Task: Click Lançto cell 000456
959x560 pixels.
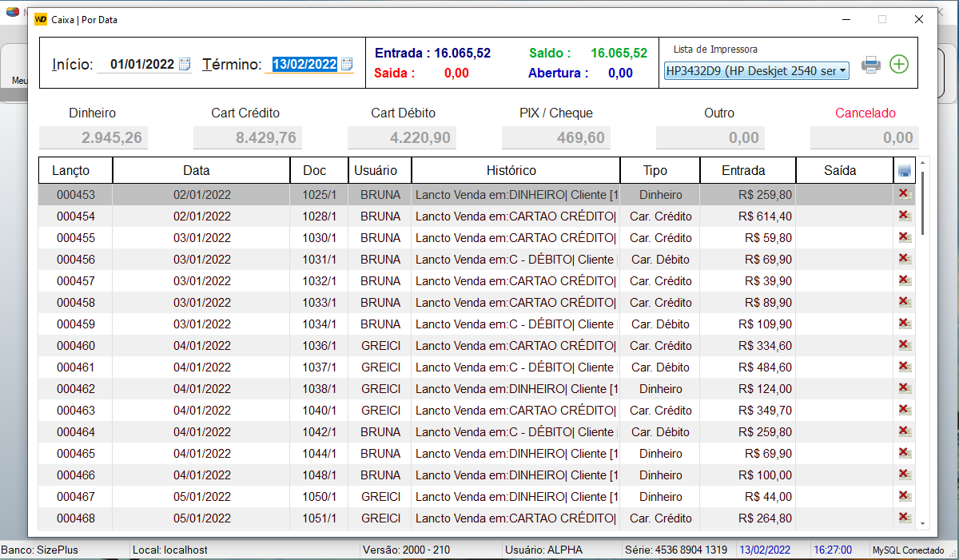Action: 76,260
